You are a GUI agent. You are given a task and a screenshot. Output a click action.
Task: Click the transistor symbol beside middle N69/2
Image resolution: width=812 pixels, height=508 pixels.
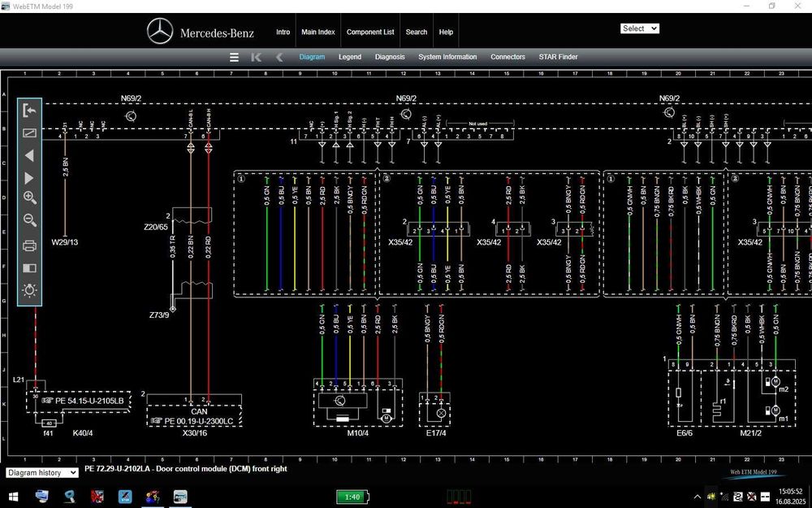(406, 114)
